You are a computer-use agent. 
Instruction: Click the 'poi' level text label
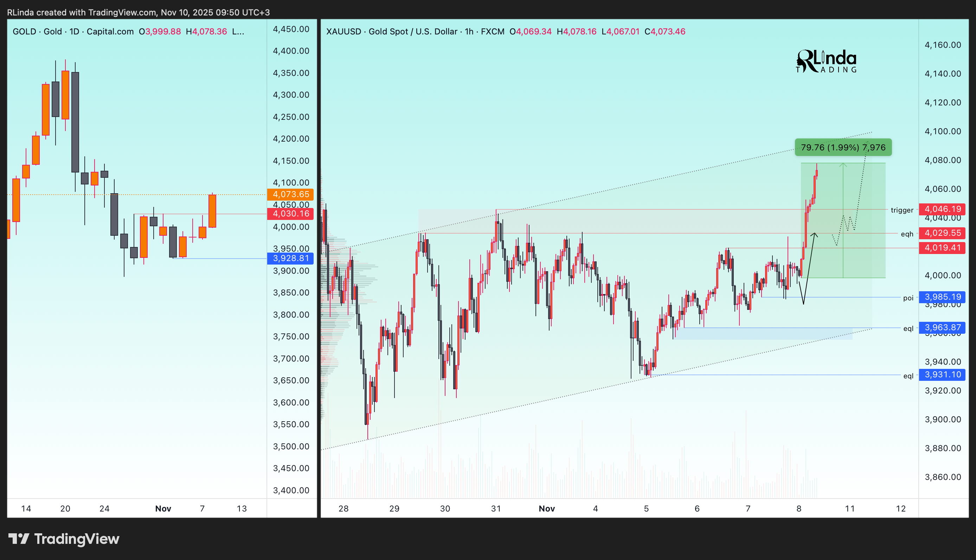click(x=908, y=298)
